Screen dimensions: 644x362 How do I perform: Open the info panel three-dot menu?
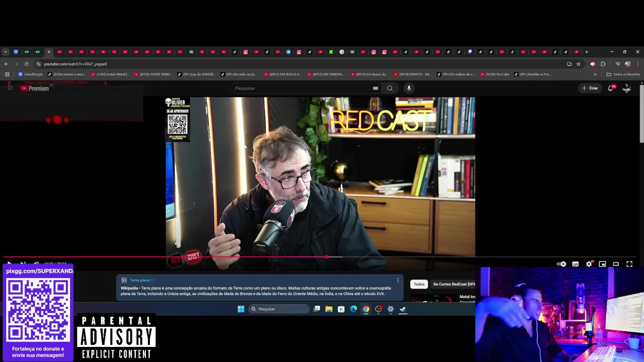pyautogui.click(x=397, y=281)
